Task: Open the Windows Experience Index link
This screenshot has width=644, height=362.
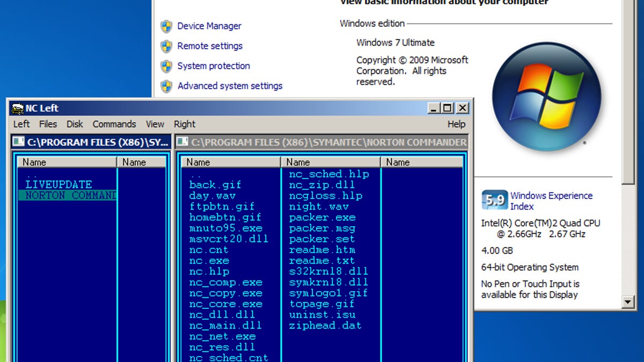Action: (551, 201)
